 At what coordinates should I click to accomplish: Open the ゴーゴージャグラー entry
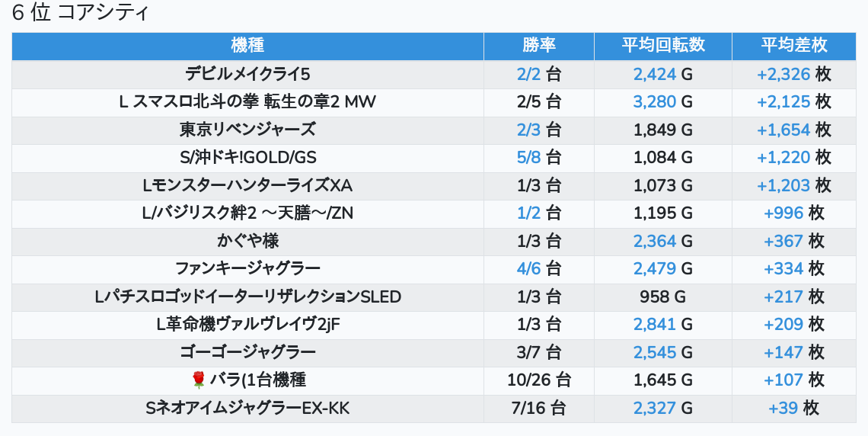tap(247, 352)
